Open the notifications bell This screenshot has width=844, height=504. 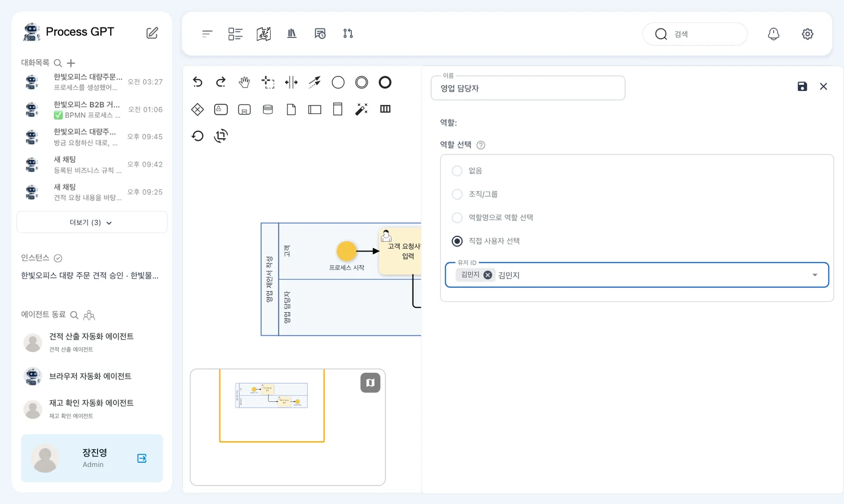tap(773, 34)
